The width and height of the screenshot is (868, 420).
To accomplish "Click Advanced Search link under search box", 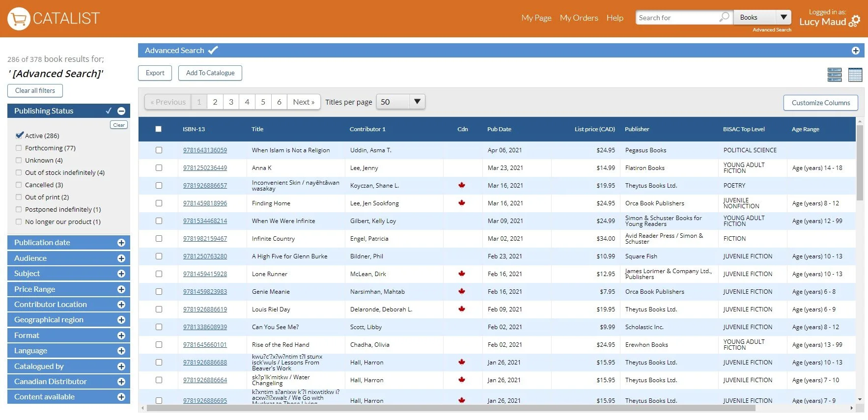I will (x=772, y=30).
